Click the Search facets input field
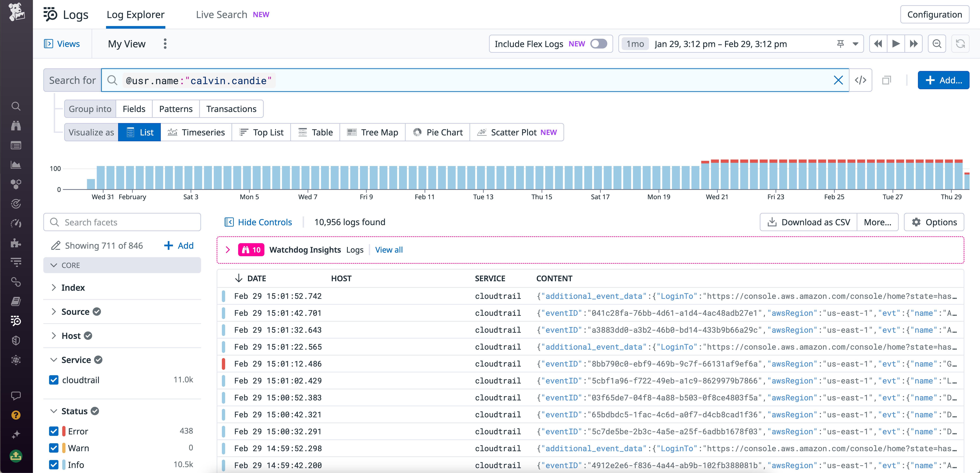The height and width of the screenshot is (473, 980). (x=122, y=222)
